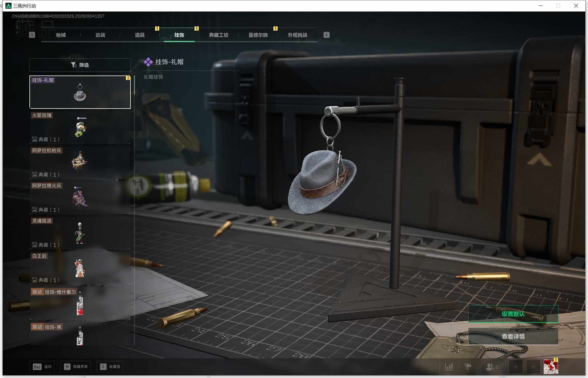Open the 外观挑战 tab
This screenshot has height=378, width=588.
pos(298,35)
